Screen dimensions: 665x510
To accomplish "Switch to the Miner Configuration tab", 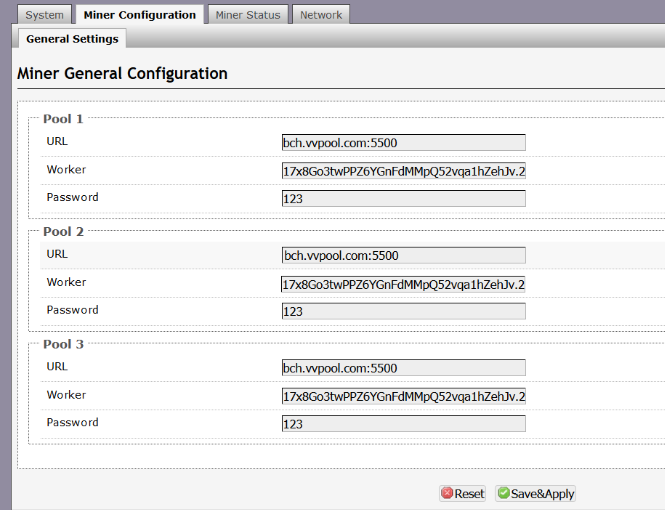I will pos(140,15).
